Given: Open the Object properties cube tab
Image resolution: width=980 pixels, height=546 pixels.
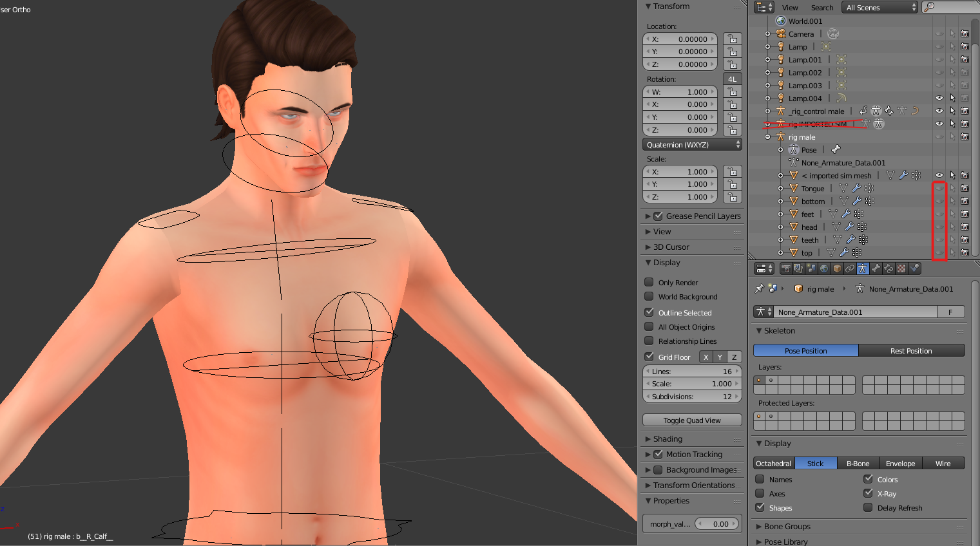Looking at the screenshot, I should pyautogui.click(x=837, y=268).
